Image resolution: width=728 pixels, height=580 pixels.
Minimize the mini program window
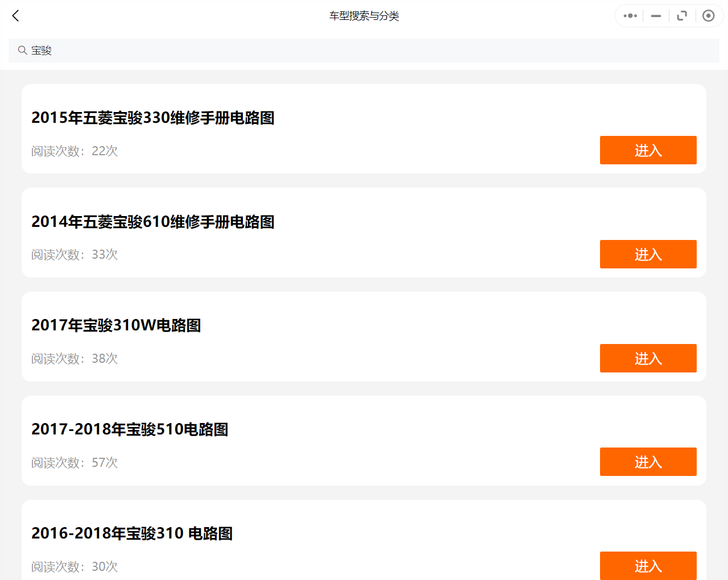coord(656,16)
